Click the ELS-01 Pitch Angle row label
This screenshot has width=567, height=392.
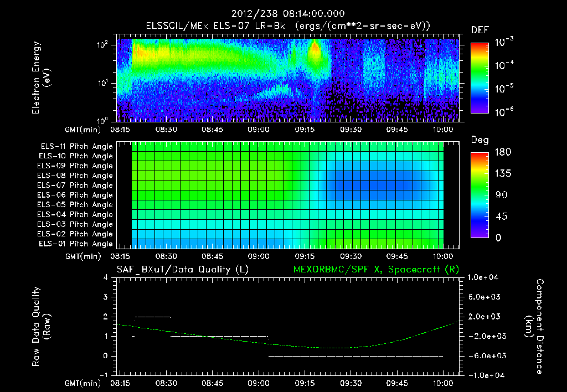tap(76, 244)
